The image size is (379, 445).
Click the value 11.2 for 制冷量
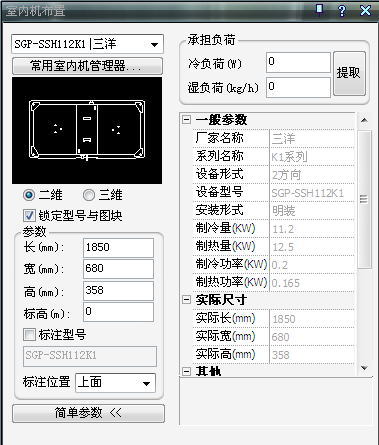(x=283, y=229)
